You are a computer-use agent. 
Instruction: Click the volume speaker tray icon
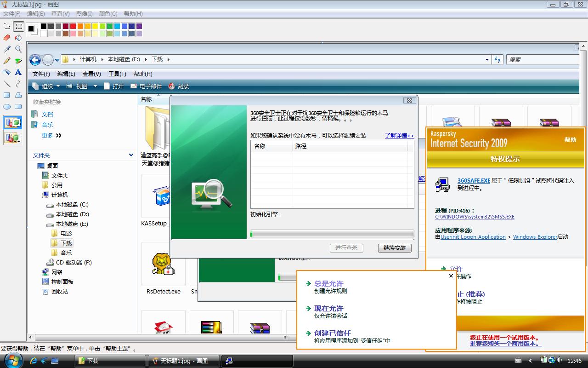pyautogui.click(x=559, y=361)
